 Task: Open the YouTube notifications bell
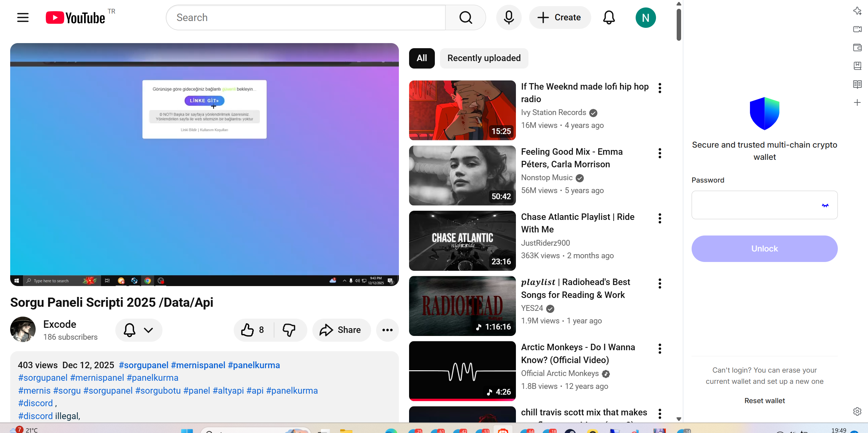609,17
